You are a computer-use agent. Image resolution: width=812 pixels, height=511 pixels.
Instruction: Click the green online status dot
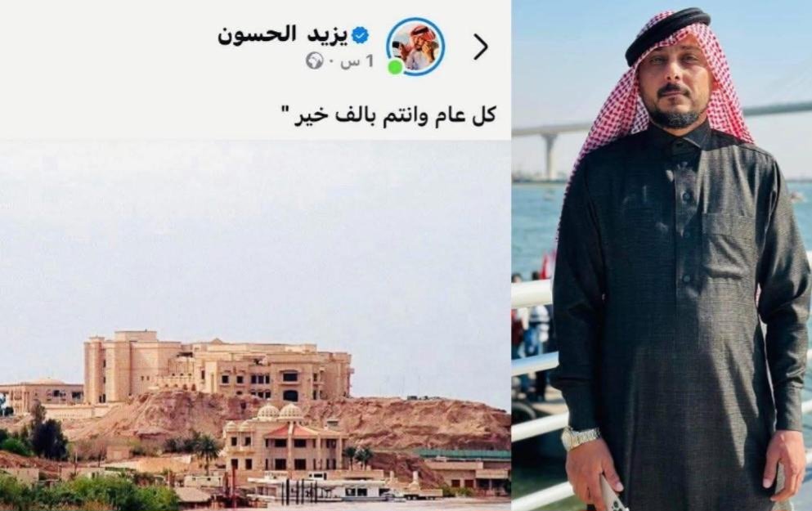(x=396, y=67)
